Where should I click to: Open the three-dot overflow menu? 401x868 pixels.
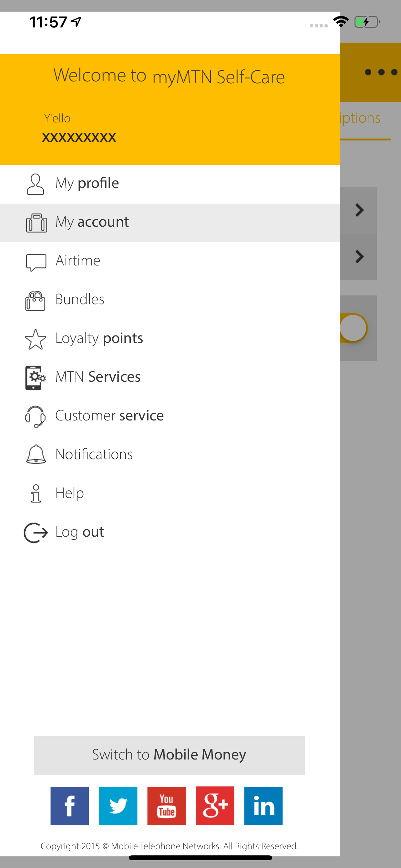pyautogui.click(x=381, y=72)
